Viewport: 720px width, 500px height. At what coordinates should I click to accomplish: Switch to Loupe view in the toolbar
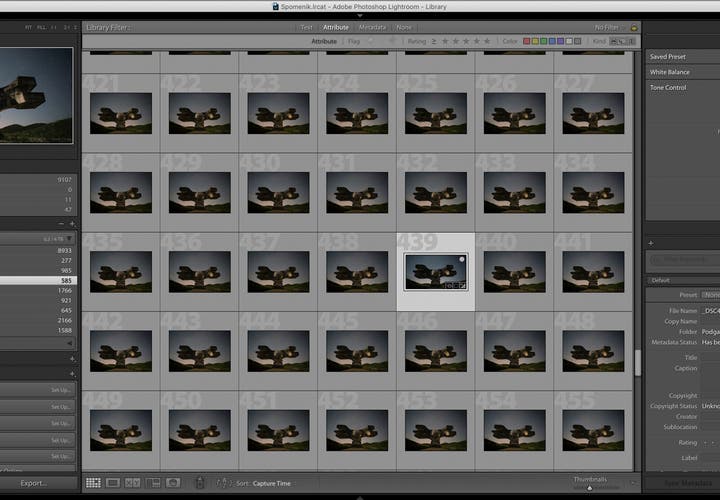click(x=113, y=483)
